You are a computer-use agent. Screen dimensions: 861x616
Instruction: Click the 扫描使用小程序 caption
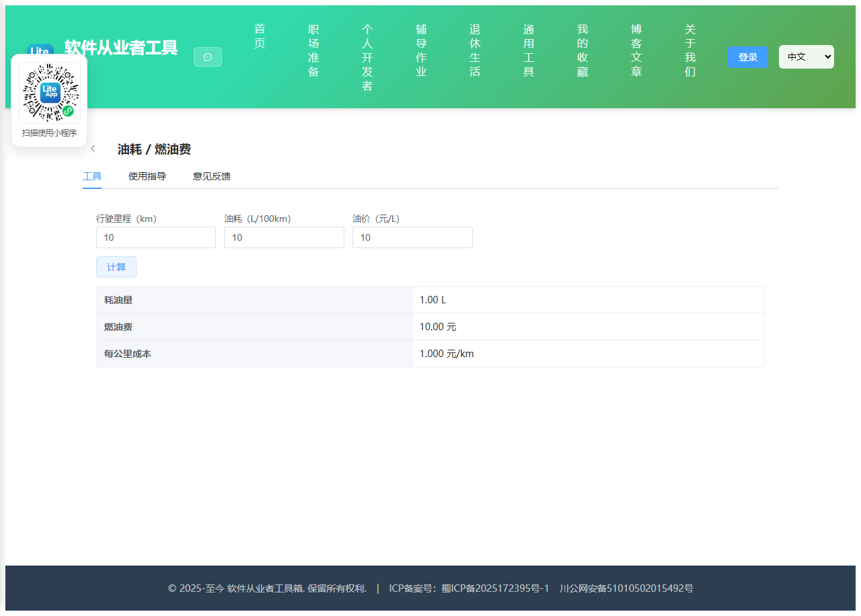tap(49, 133)
